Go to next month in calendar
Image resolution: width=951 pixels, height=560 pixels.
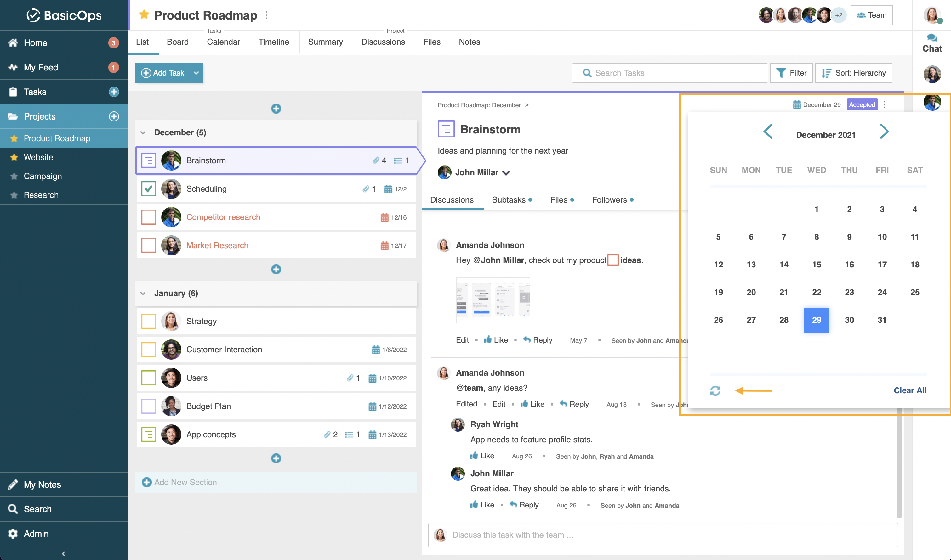(x=884, y=131)
